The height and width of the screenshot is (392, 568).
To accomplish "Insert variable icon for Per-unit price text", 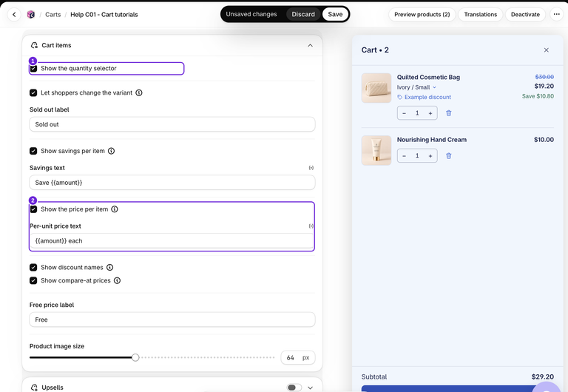I will pos(311,226).
